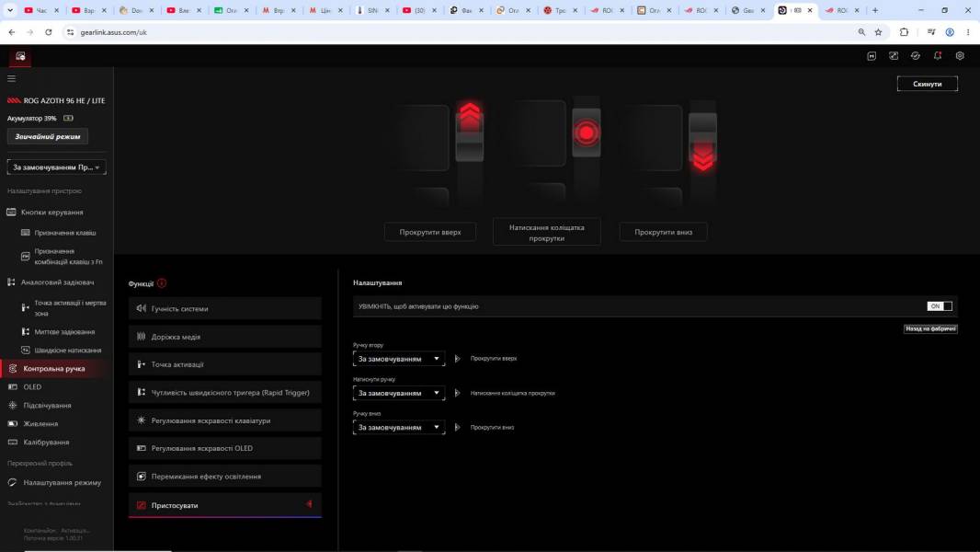Image resolution: width=980 pixels, height=552 pixels.
Task: Click the H icon in top bar
Action: [872, 55]
